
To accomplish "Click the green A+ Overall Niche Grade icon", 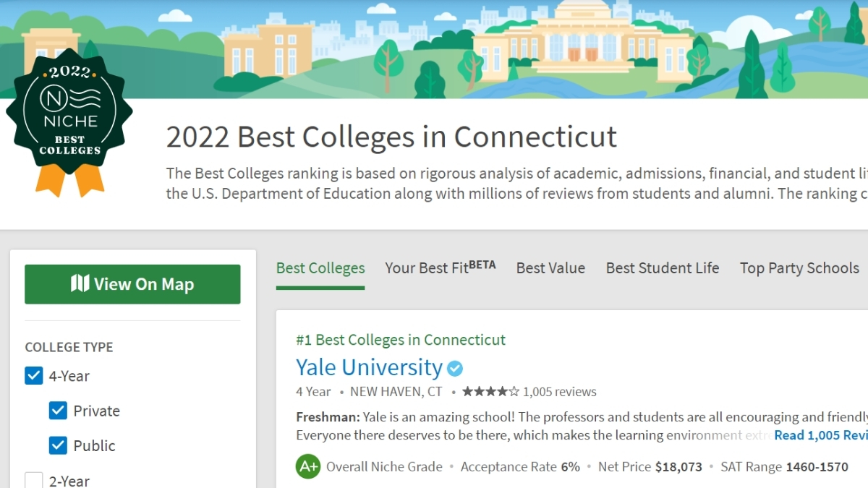I will 307,466.
